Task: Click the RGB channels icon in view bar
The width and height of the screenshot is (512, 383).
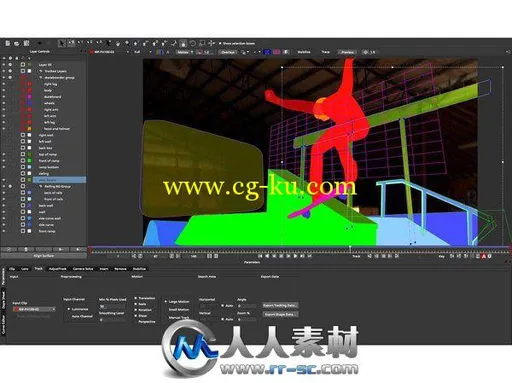Action: click(160, 52)
